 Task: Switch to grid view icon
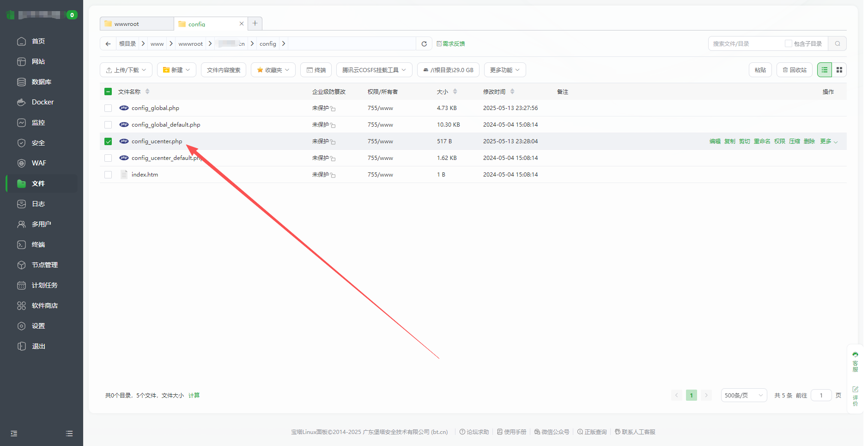click(839, 70)
